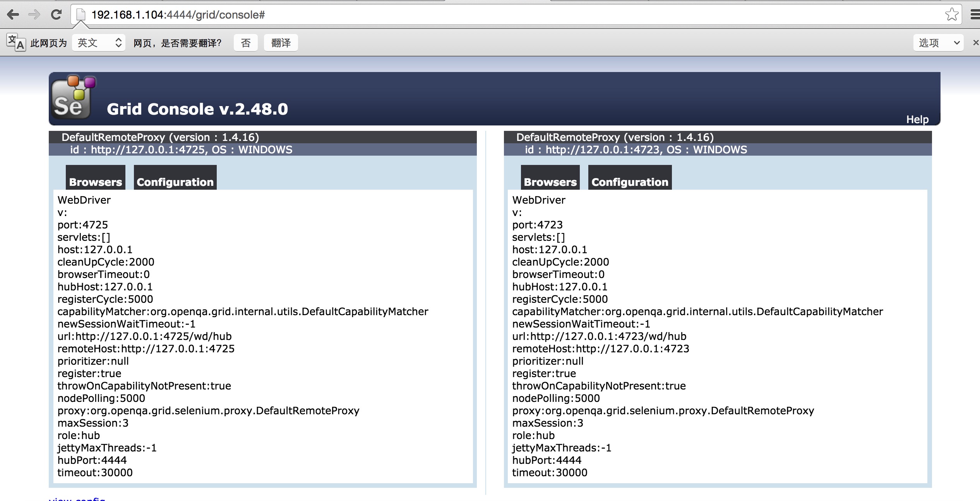The width and height of the screenshot is (980, 501).
Task: Close the translation bar with the X
Action: (x=976, y=43)
